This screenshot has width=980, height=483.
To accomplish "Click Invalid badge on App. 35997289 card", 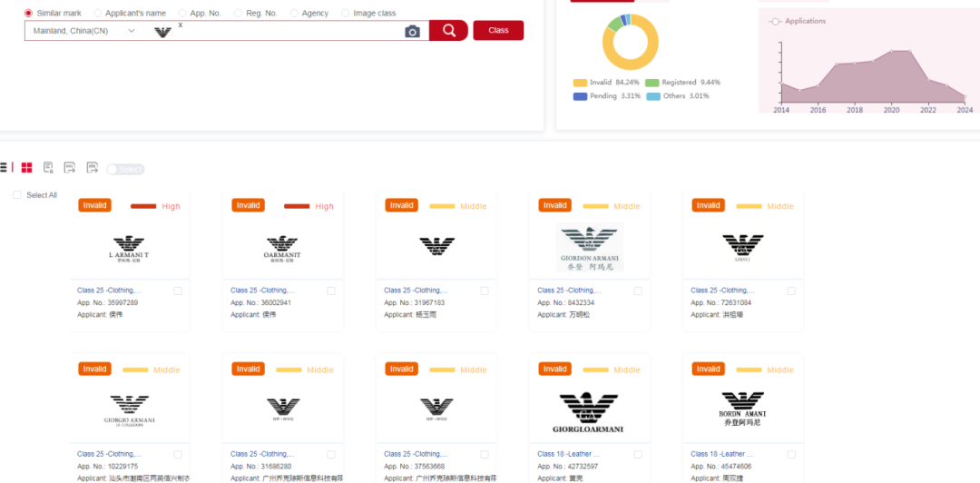I will [95, 205].
